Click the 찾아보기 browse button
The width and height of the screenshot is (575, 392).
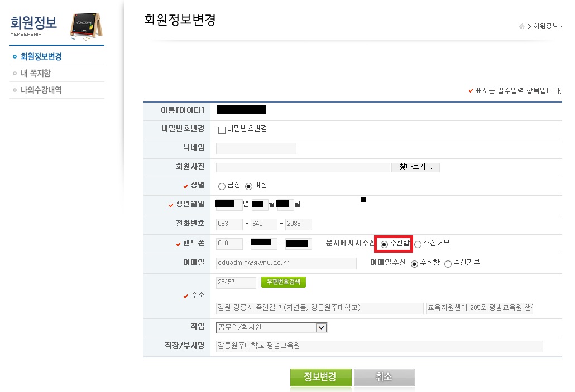pos(415,167)
